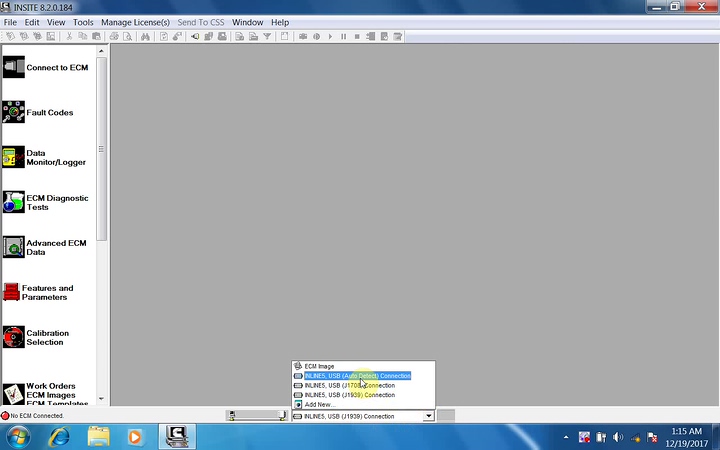Viewport: 720px width, 450px height.
Task: Click the Cut scissors toolbar icon
Action: 69,36
